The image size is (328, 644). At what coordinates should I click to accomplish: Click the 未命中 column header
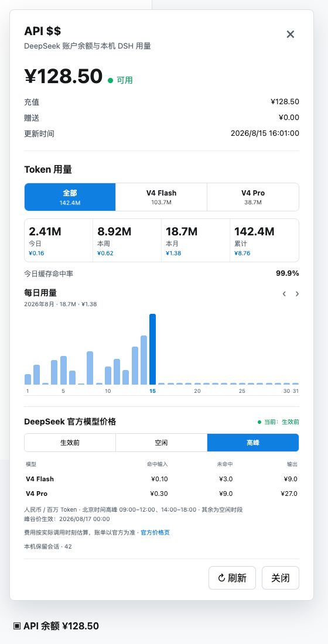click(x=225, y=464)
